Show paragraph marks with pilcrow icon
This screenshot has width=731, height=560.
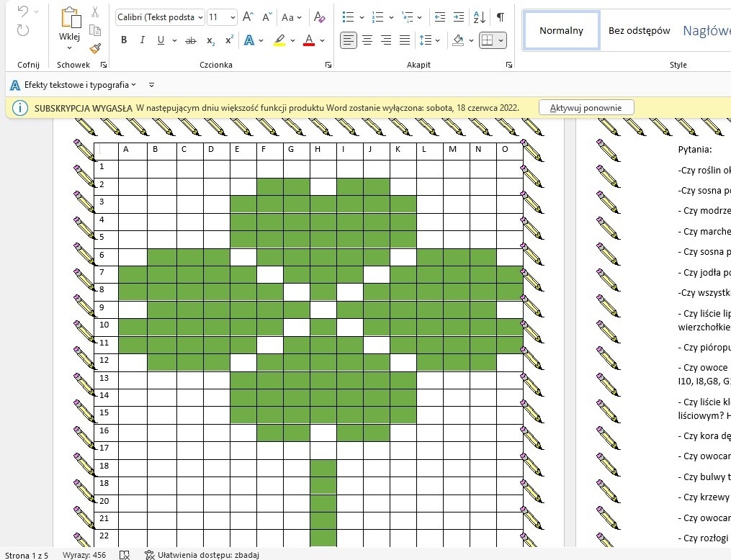[501, 17]
